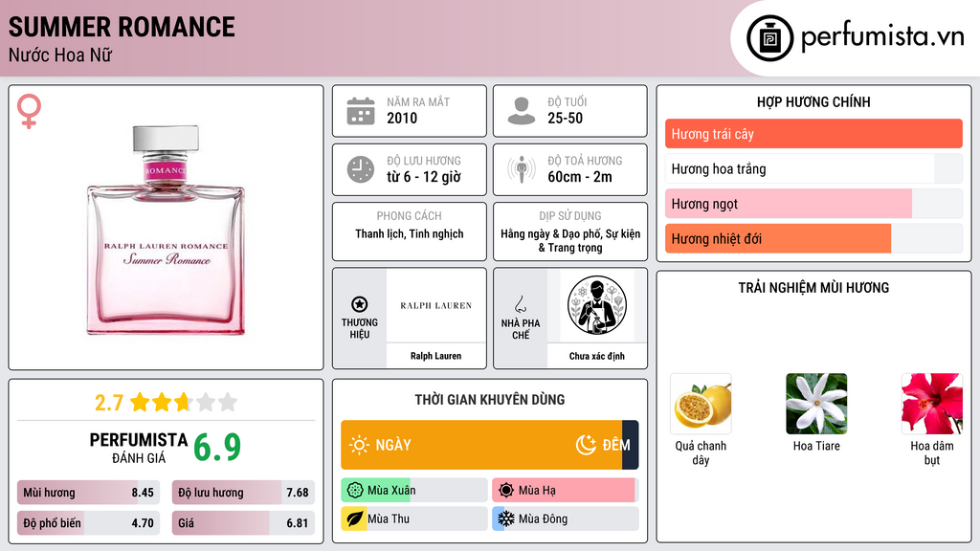Viewport: 980px width, 551px height.
Task: Click the Mùi hương 8.45 score bar
Action: coord(88,493)
